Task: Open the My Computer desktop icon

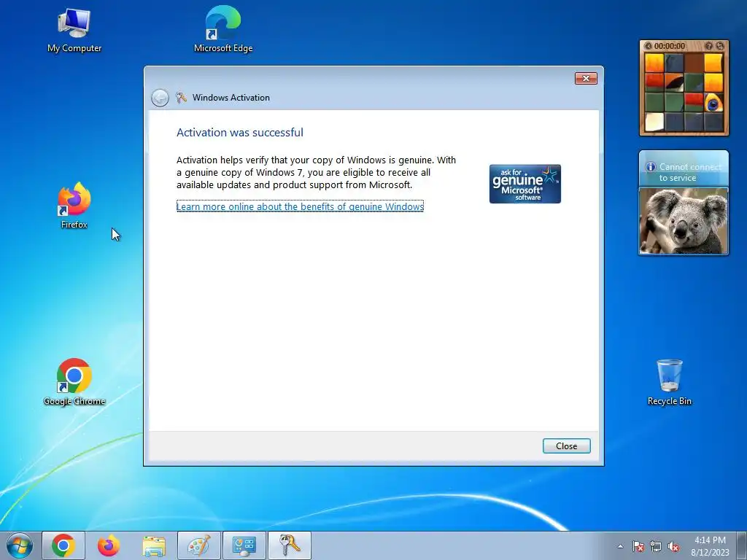Action: click(x=74, y=29)
